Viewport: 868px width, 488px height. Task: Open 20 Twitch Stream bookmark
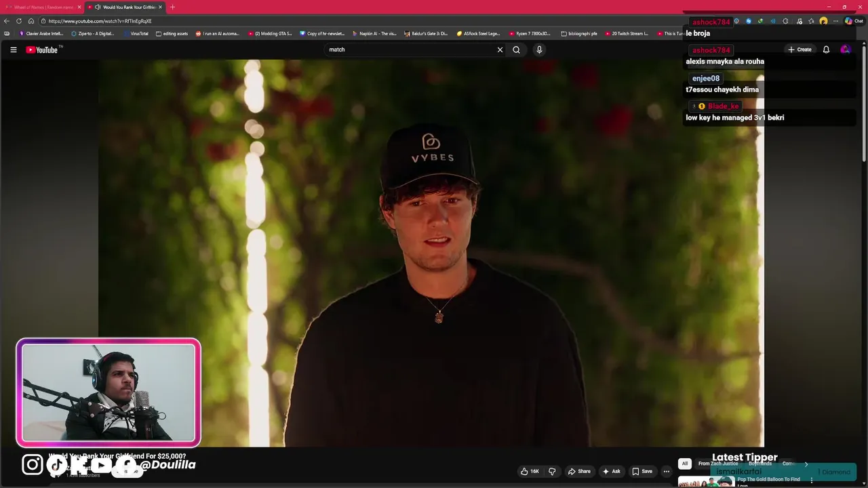[627, 33]
